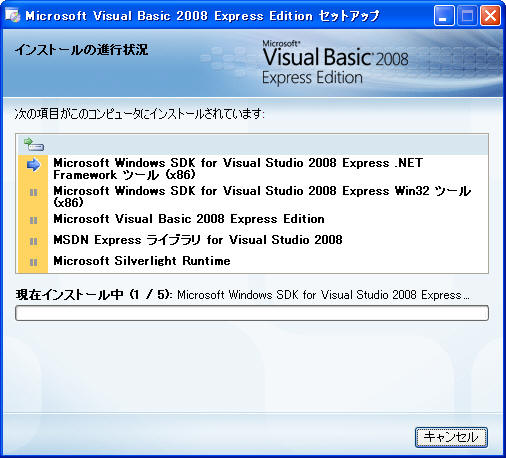The width and height of the screenshot is (506, 458).
Task: Click the setup icon in title bar
Action: coord(13,16)
